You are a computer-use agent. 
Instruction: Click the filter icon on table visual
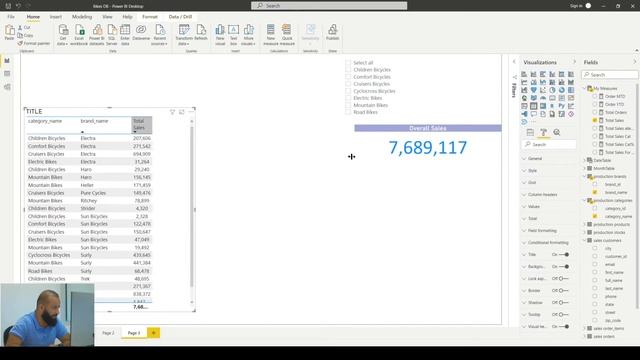coord(172,112)
